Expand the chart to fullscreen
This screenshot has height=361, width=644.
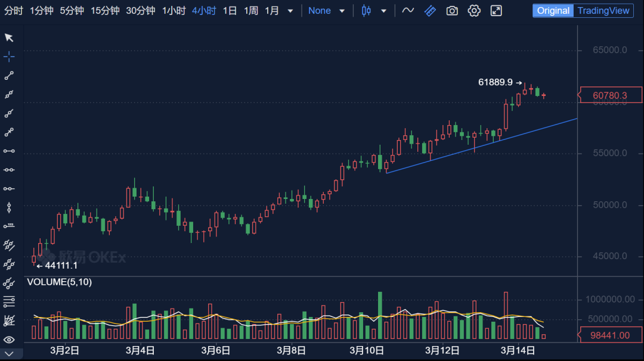tap(496, 11)
